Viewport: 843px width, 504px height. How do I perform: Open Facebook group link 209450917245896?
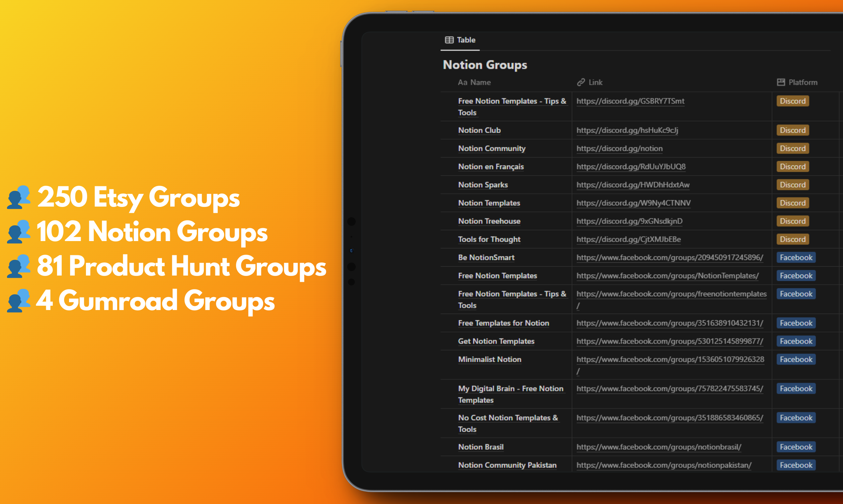click(x=670, y=257)
